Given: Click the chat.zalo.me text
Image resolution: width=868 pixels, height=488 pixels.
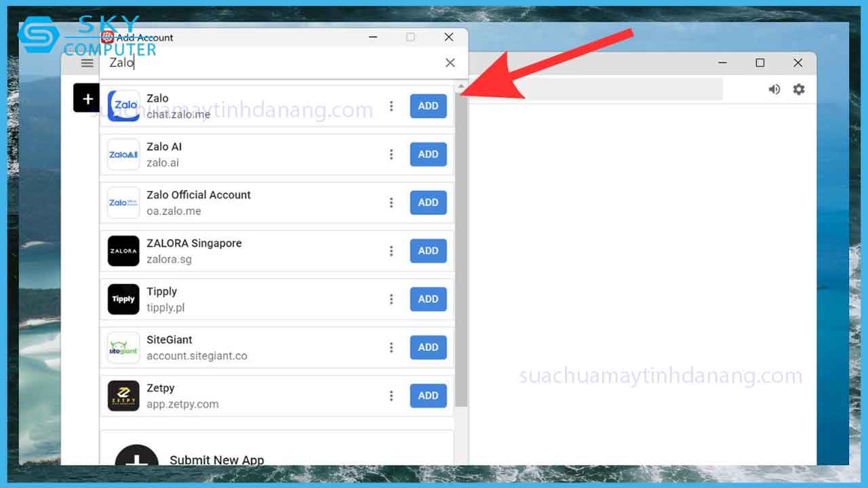Looking at the screenshot, I should 178,115.
